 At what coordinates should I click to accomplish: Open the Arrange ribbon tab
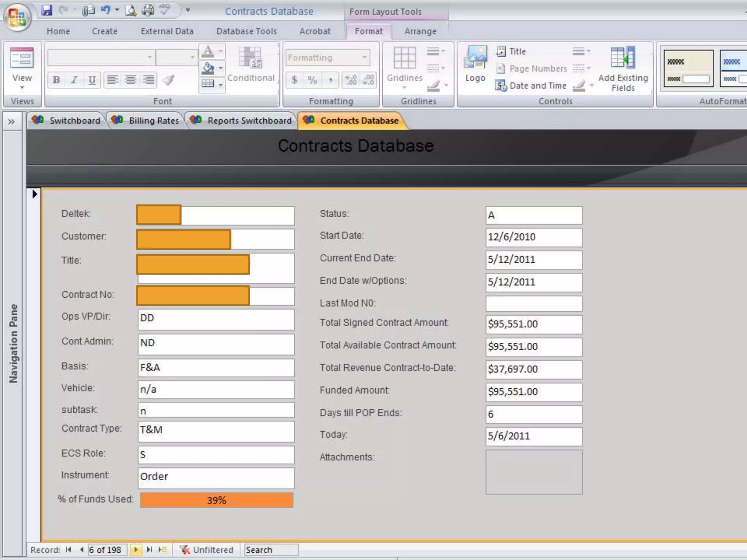pos(420,31)
